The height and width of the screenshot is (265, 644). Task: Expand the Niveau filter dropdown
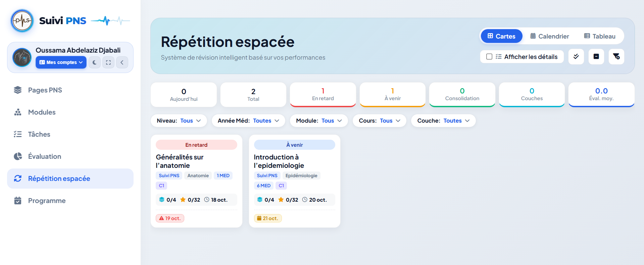[179, 121]
